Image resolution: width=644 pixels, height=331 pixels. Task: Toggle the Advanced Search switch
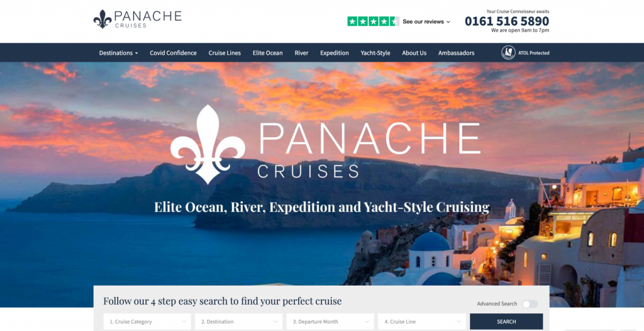click(x=530, y=304)
